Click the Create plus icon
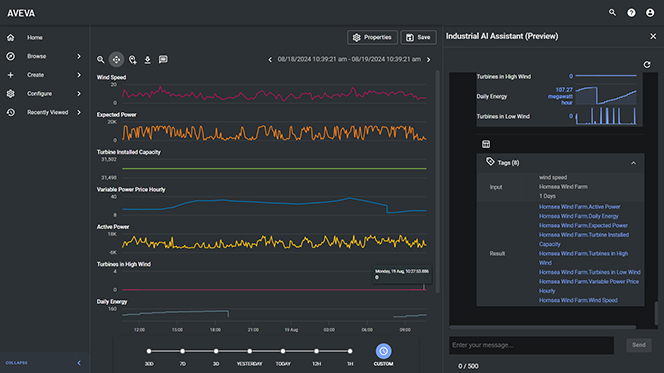 (11, 75)
